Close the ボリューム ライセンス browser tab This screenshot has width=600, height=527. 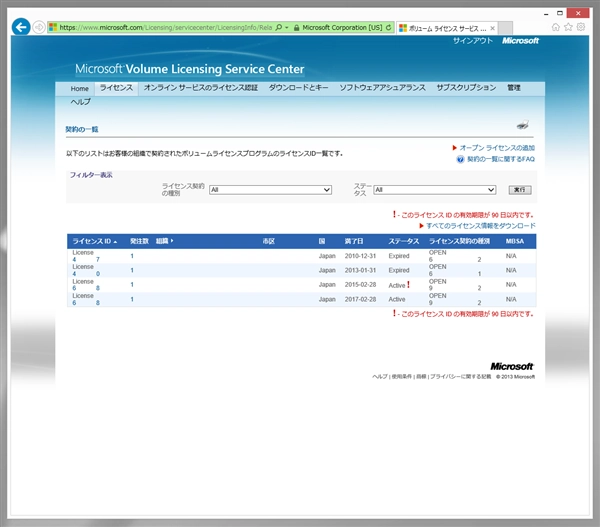(x=492, y=28)
